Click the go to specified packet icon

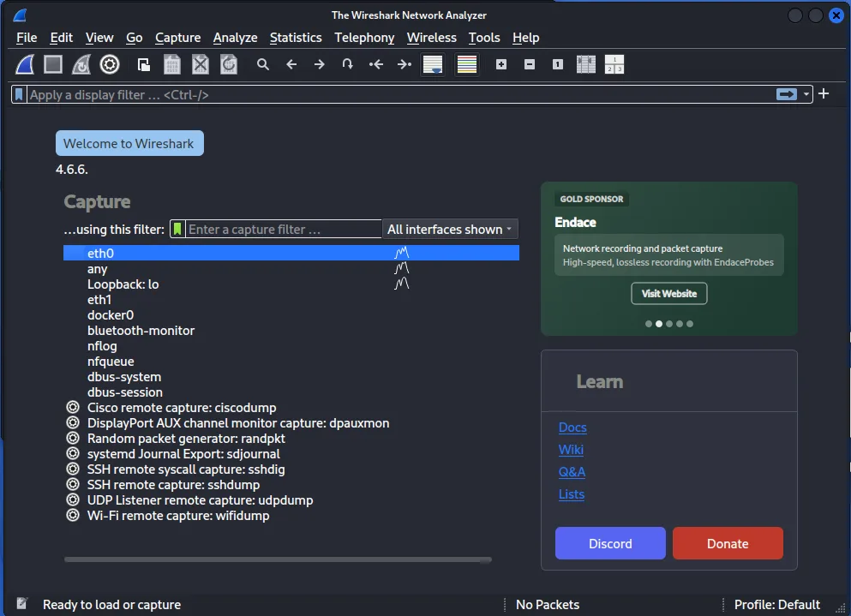[x=348, y=64]
